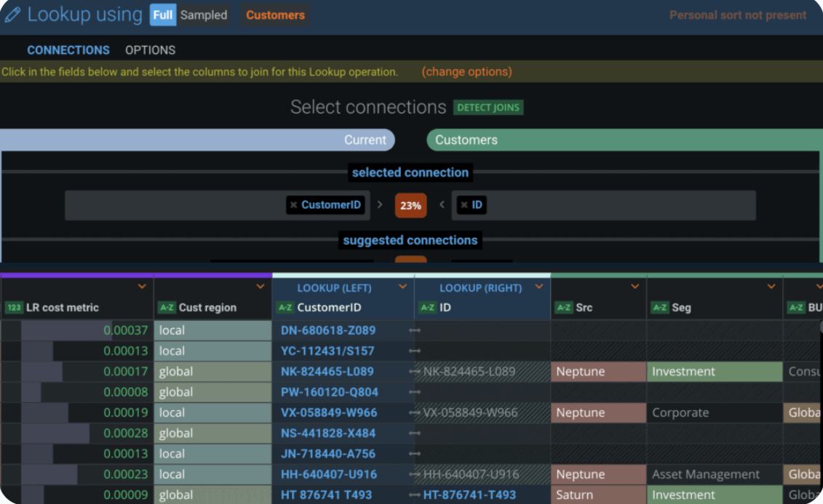Select the green Customers dataset header bar
823x504 pixels.
point(624,140)
